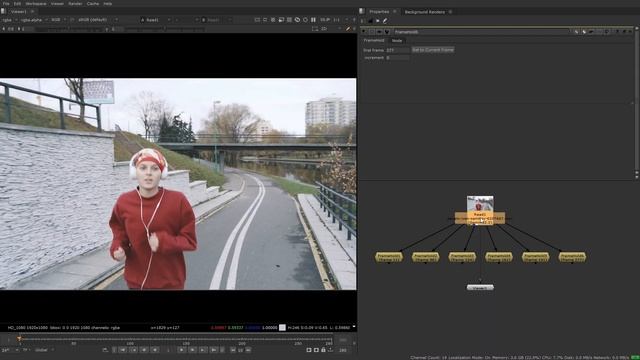Image resolution: width=640 pixels, height=360 pixels.
Task: Click the pencil icon at viewer toolbar end
Action: (348, 29)
